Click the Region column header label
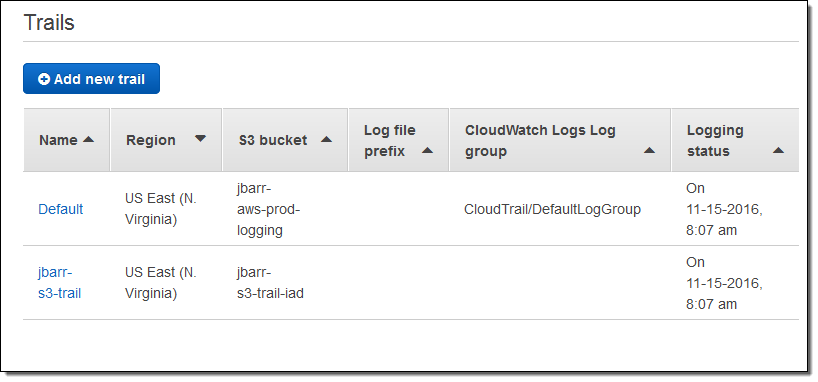This screenshot has width=818, height=382. pos(151,140)
